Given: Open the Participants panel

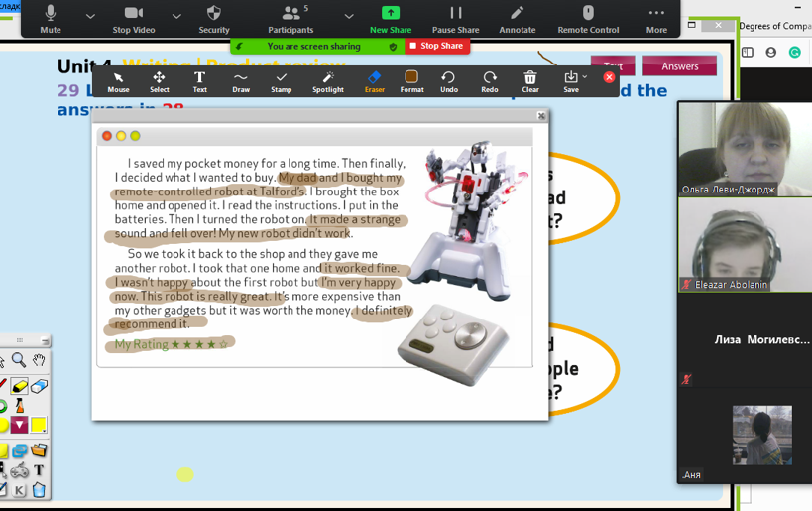Looking at the screenshot, I should (x=290, y=18).
